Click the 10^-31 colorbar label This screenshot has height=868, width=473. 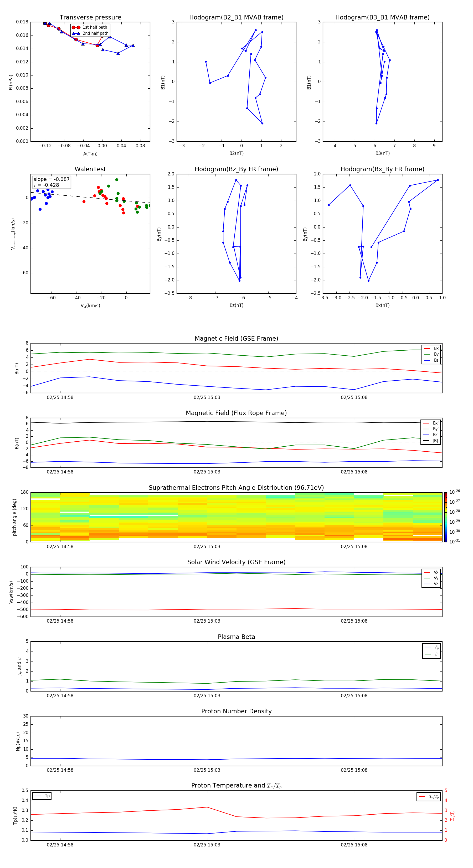(455, 542)
